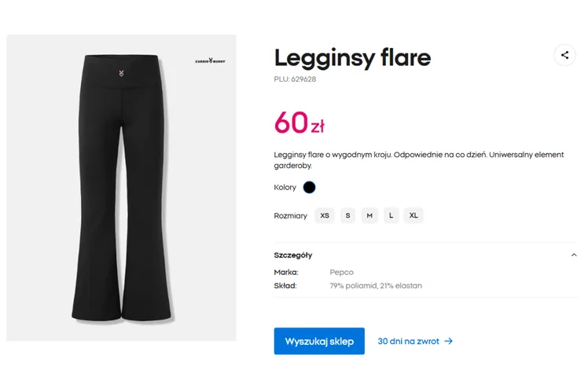This screenshot has height=388, width=588.
Task: Click the Szczegóły section header
Action: click(x=293, y=255)
